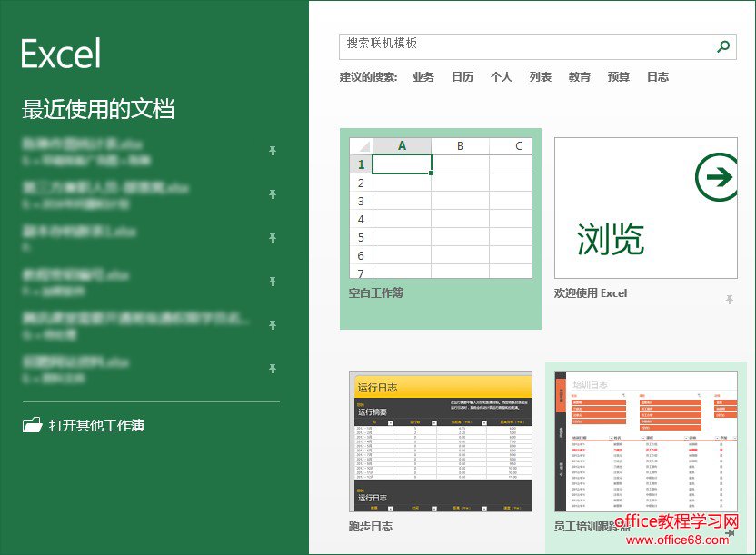
Task: Pin the 欢迎使用 Excel template
Action: click(x=730, y=300)
